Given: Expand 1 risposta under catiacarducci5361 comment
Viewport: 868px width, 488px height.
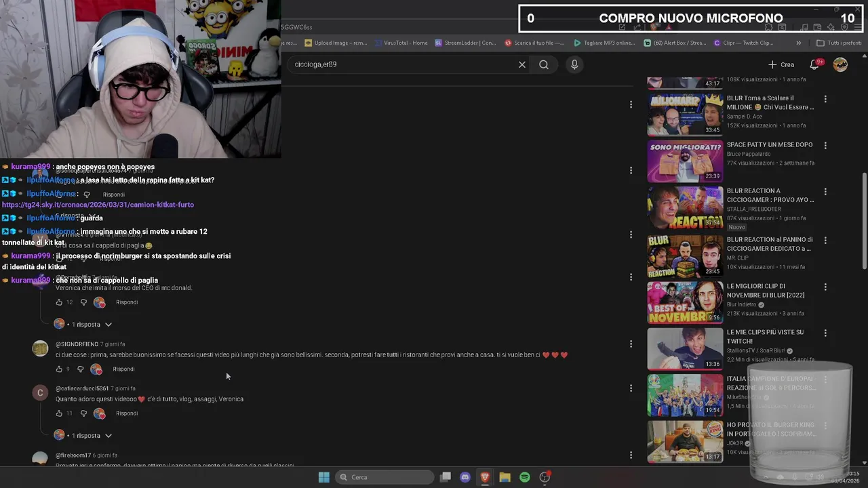Looking at the screenshot, I should 83,435.
